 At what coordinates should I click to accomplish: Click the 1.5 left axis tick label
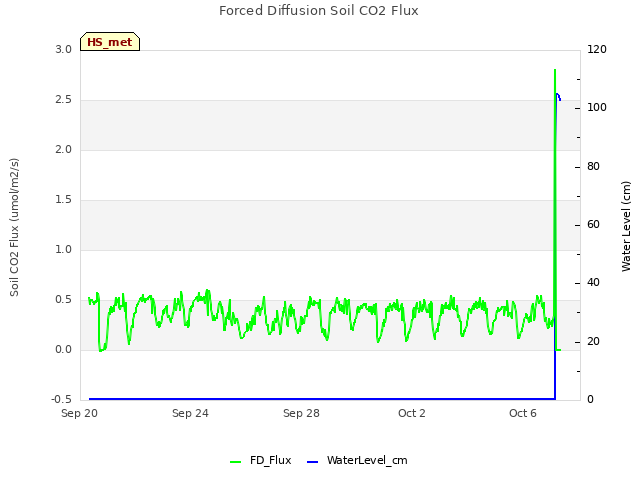click(x=64, y=200)
